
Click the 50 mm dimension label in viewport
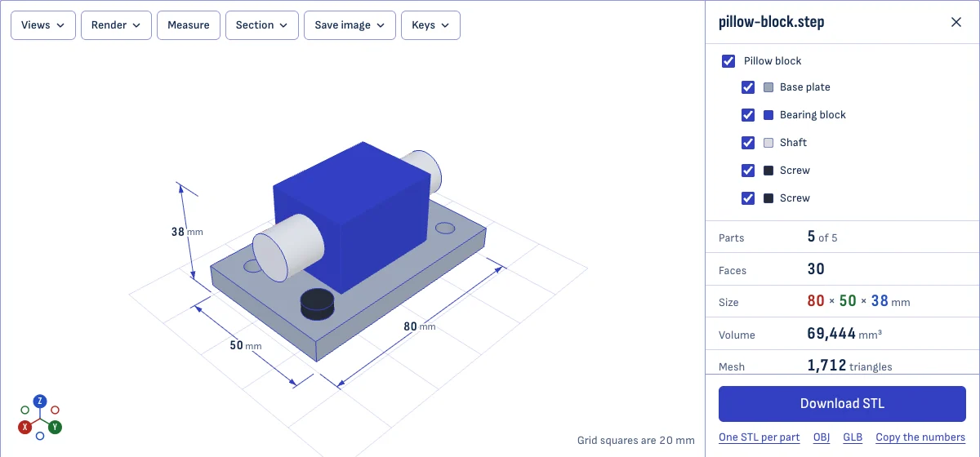(x=245, y=346)
